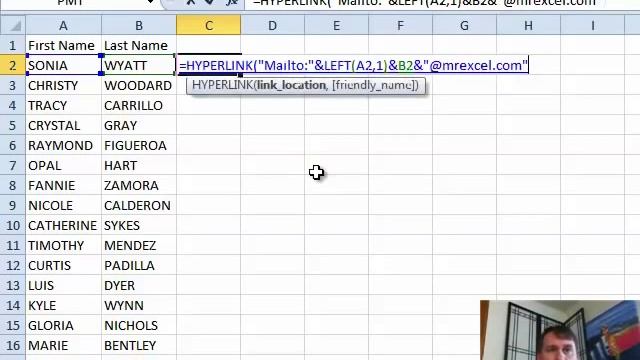The height and width of the screenshot is (360, 640).
Task: Click cell containing CATHERINE
Action: 63,225
